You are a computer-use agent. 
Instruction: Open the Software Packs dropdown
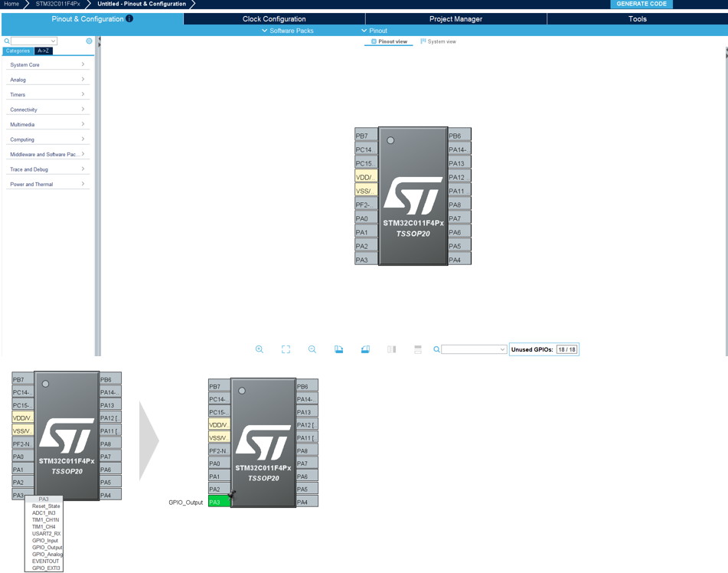tap(287, 31)
